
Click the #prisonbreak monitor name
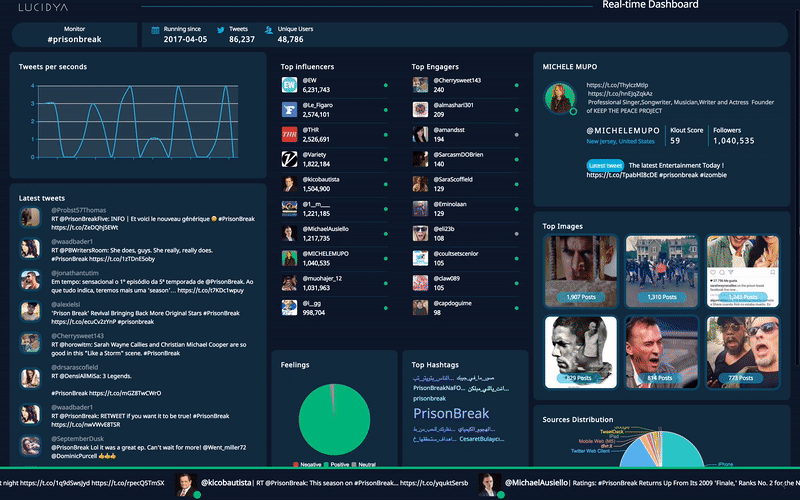pos(74,39)
